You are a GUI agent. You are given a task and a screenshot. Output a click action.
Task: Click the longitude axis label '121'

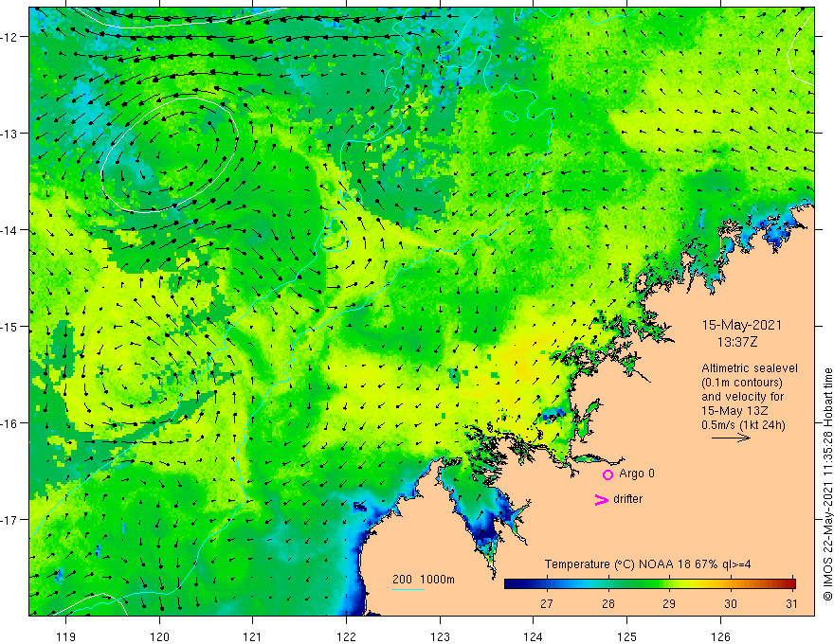[x=253, y=636]
